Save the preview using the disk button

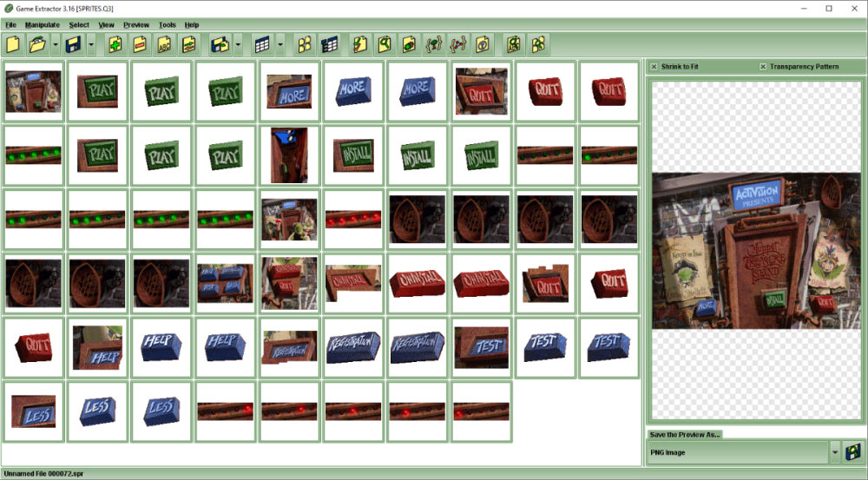(853, 452)
